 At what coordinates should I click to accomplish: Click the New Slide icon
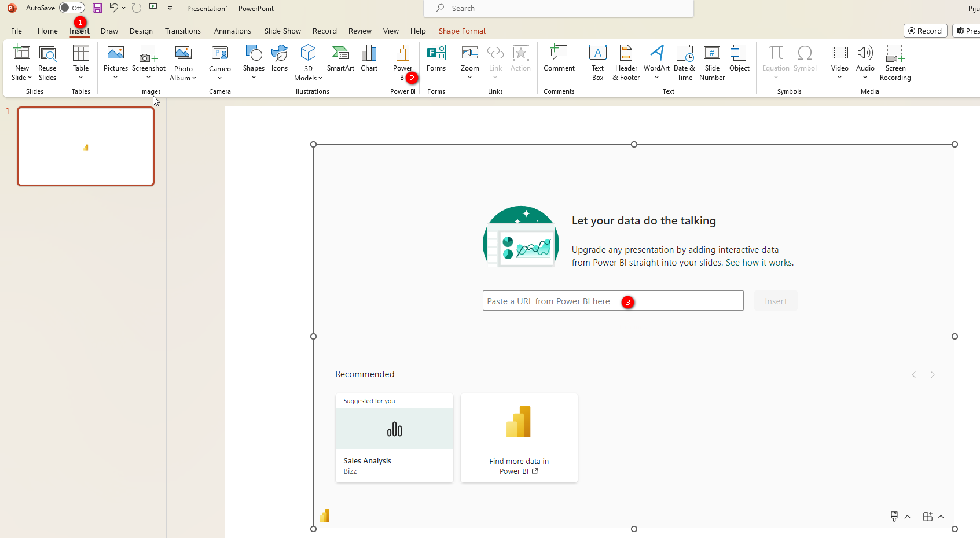click(x=21, y=54)
